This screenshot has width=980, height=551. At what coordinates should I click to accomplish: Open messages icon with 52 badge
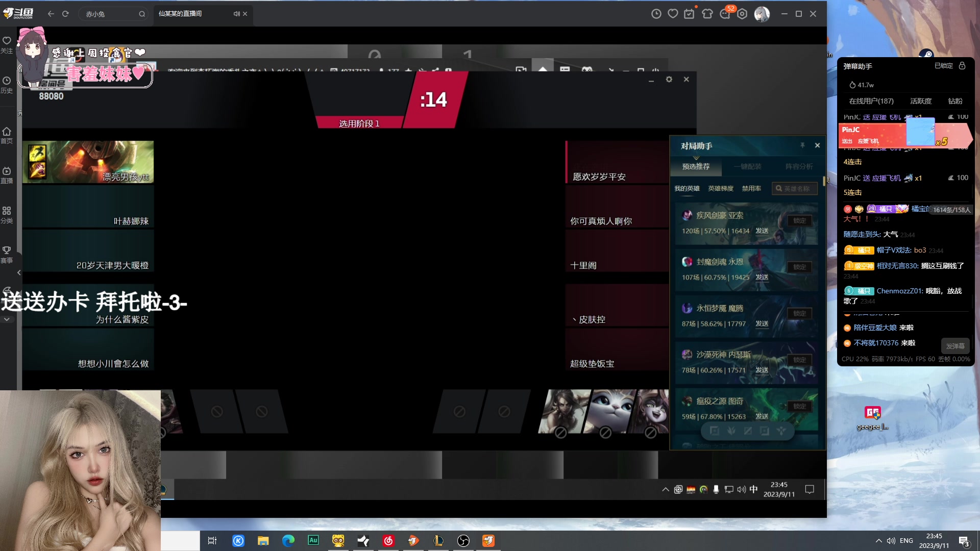(x=725, y=14)
